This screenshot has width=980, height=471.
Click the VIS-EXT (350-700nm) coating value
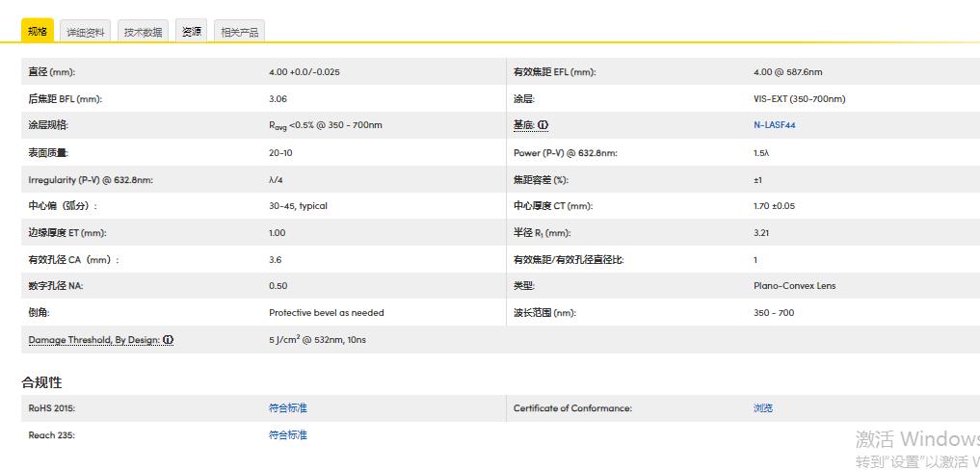[799, 99]
